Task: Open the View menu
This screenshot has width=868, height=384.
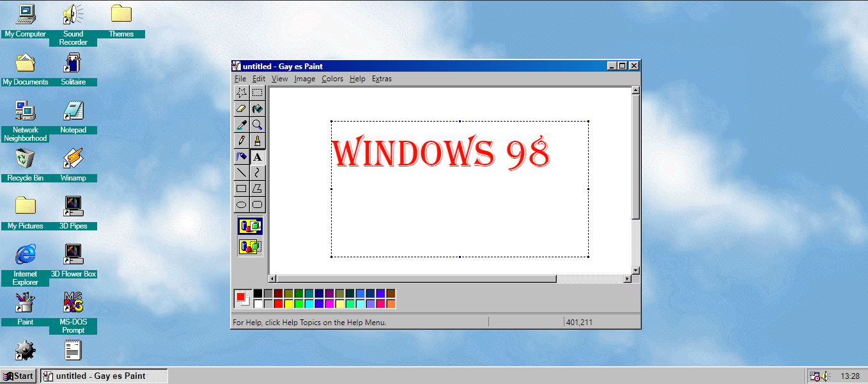Action: point(279,79)
